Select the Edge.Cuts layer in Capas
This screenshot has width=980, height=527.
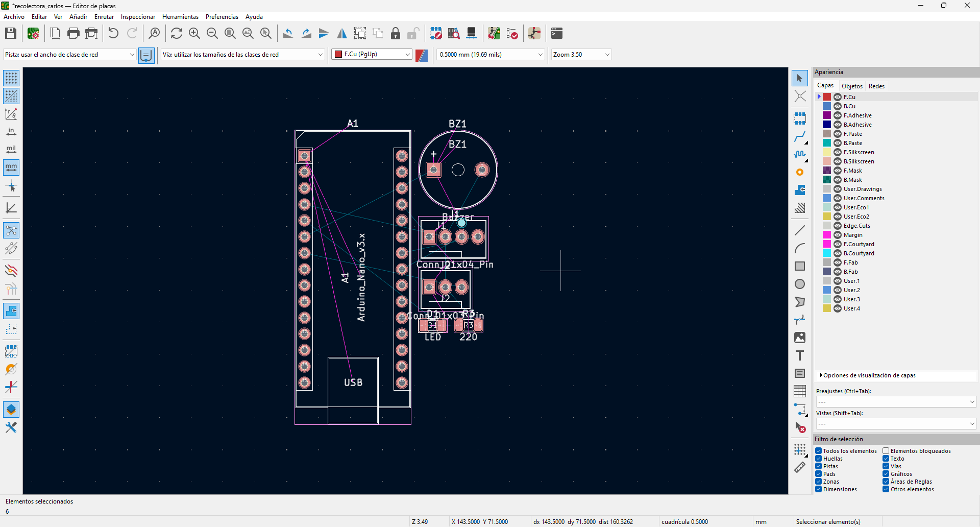coord(857,226)
